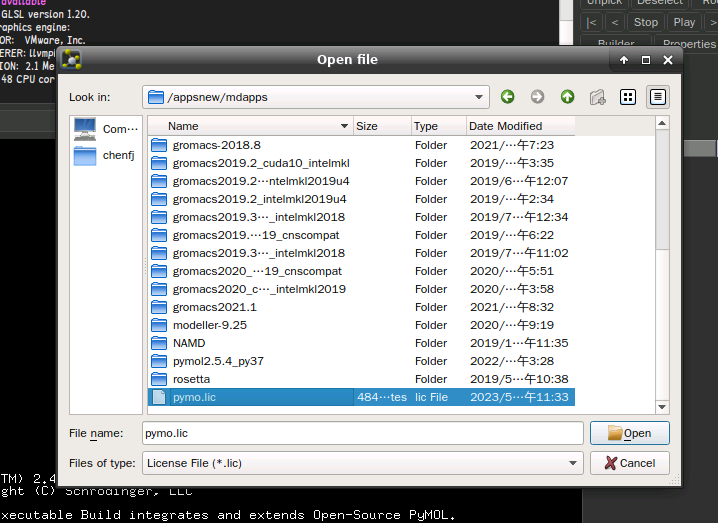The image size is (718, 523).
Task: Go up to the parent directory
Action: [567, 97]
